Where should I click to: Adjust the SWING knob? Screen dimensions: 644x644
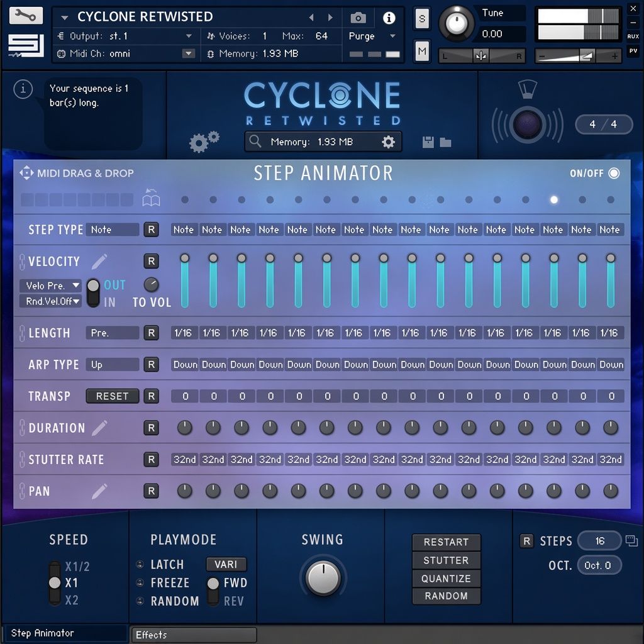pyautogui.click(x=323, y=579)
